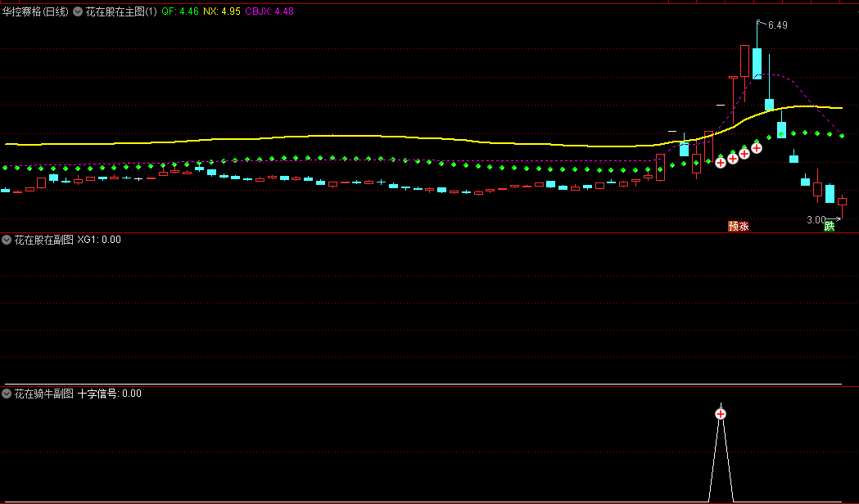Click the red plus marker atop the bottom panel spike
Image resolution: width=859 pixels, height=504 pixels.
tap(721, 414)
